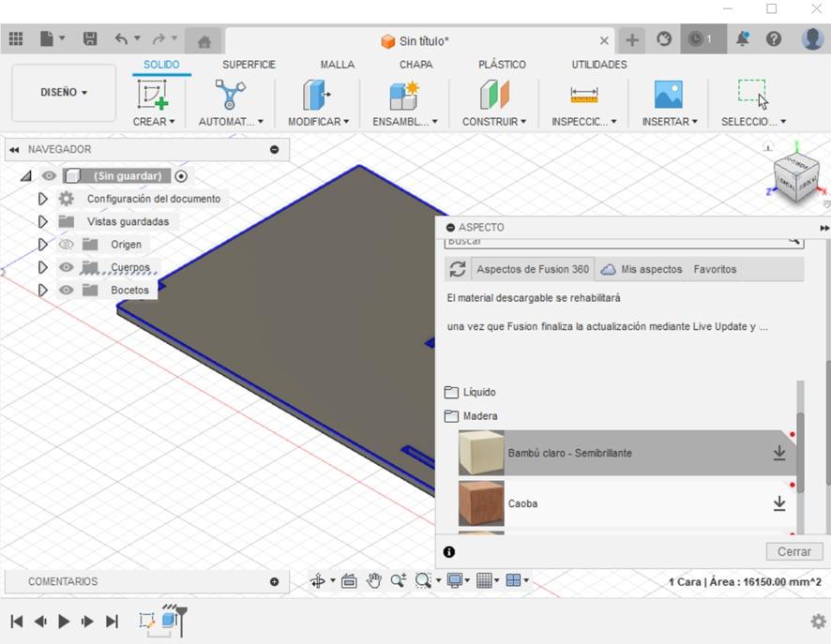This screenshot has width=831, height=644.
Task: Click the Zoom magnifier icon
Action: tap(399, 580)
